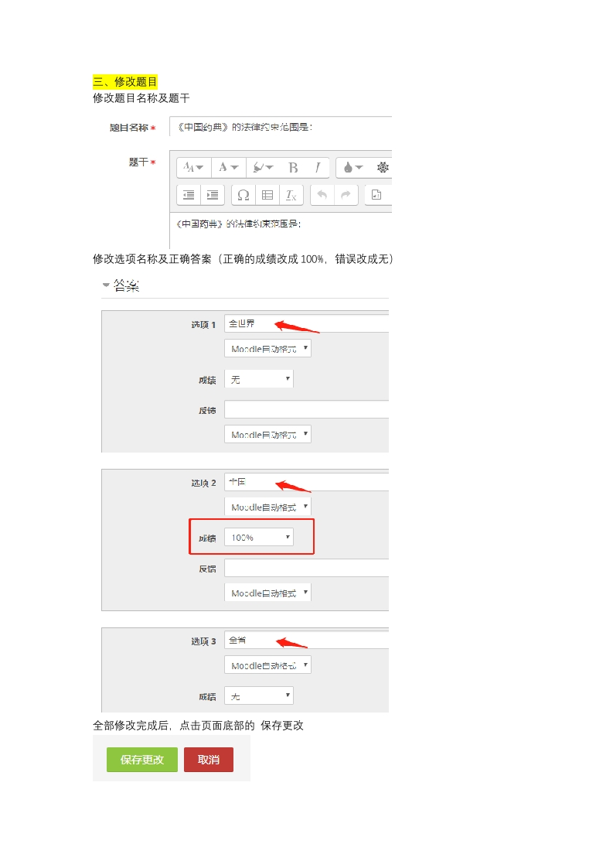
Task: Insert a table using the table icon
Action: [x=267, y=195]
